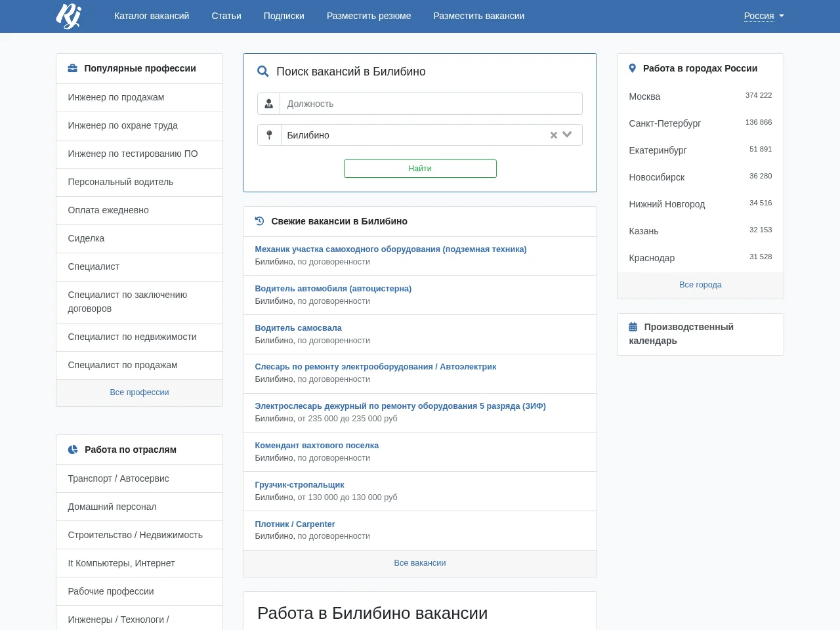The height and width of the screenshot is (630, 840).
Task: Open Механик участка самоходного оборудования vacancy
Action: [391, 249]
